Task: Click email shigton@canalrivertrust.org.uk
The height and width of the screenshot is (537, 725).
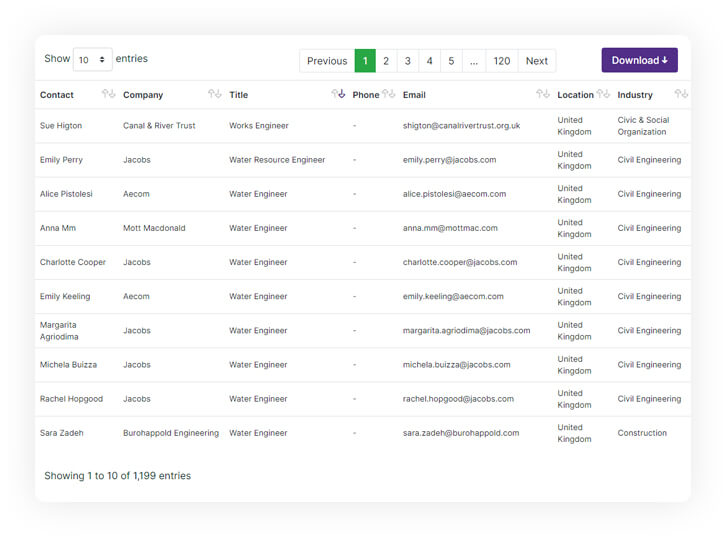Action: point(461,125)
